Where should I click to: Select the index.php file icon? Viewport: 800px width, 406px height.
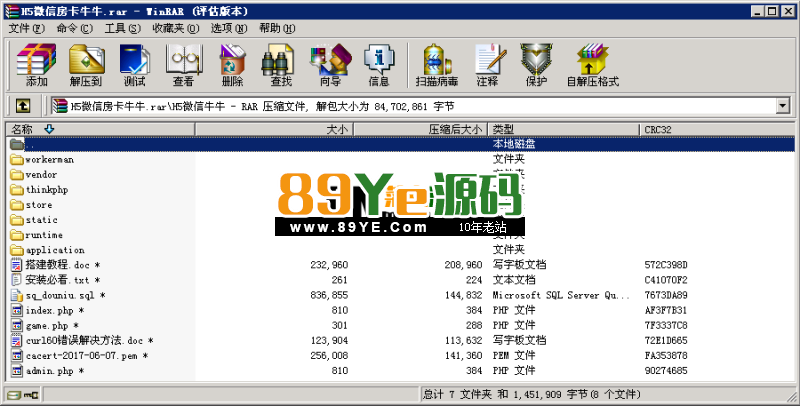tap(17, 311)
